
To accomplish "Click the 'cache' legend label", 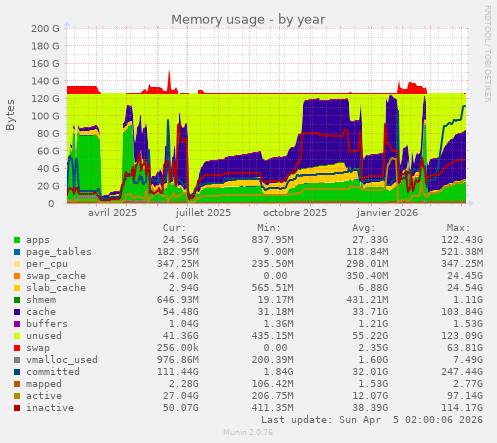I will (x=41, y=312).
